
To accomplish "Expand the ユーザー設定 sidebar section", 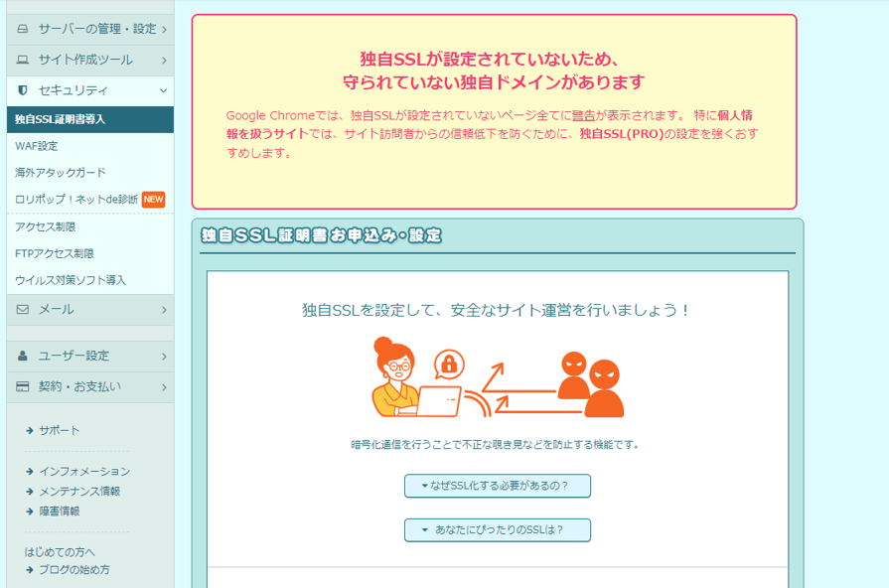I will click(x=89, y=356).
